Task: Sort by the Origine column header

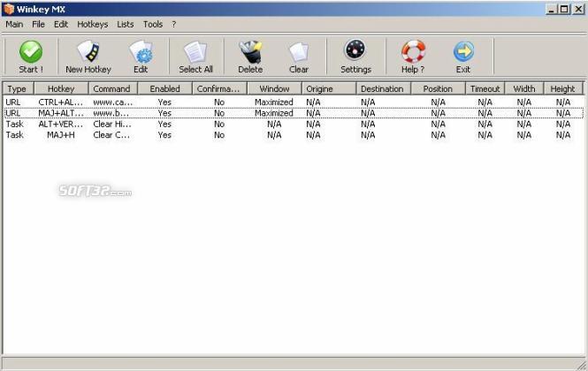Action: click(329, 89)
